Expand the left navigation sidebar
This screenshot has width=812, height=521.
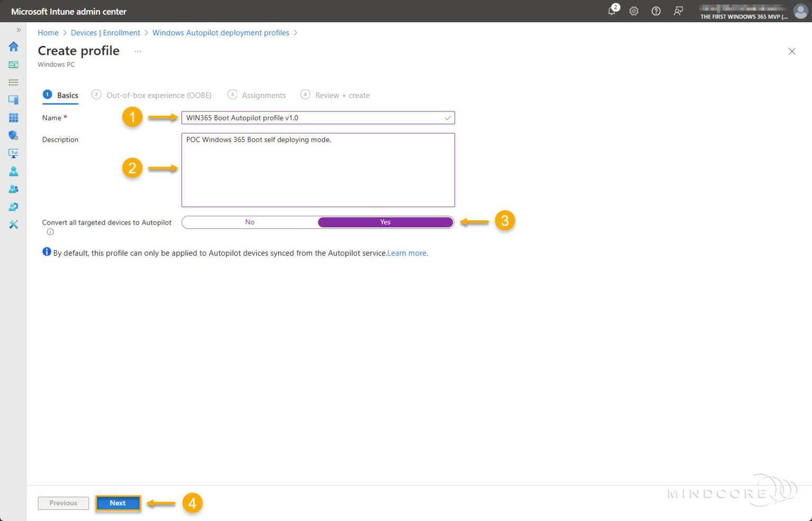(19, 30)
